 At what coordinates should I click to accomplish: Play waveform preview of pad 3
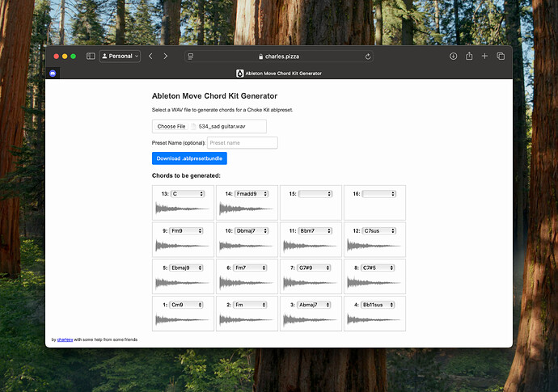pyautogui.click(x=311, y=319)
